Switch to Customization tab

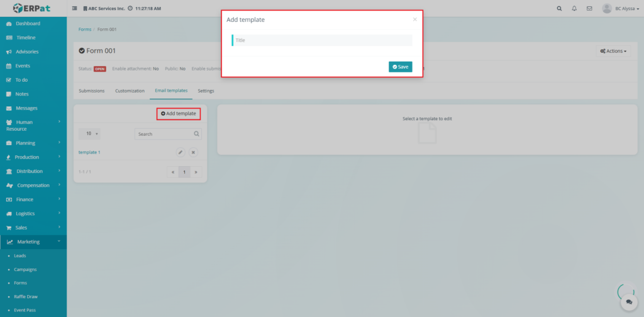click(130, 91)
